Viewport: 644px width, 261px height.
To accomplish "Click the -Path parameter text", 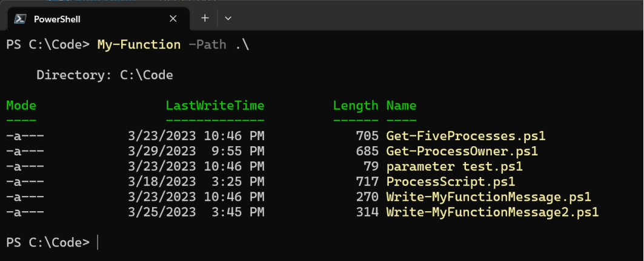I will click(207, 44).
